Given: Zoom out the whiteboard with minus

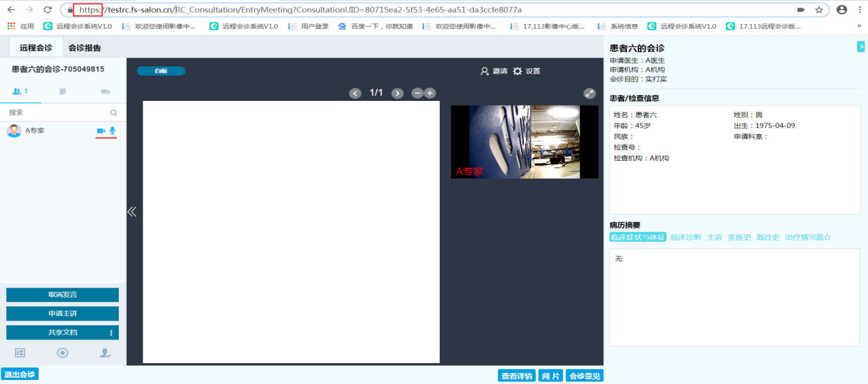Looking at the screenshot, I should tap(417, 93).
